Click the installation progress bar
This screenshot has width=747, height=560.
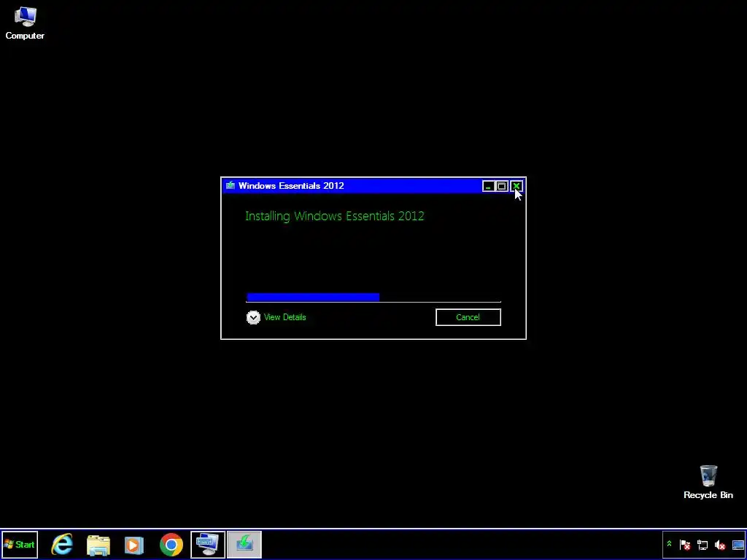pos(373,297)
